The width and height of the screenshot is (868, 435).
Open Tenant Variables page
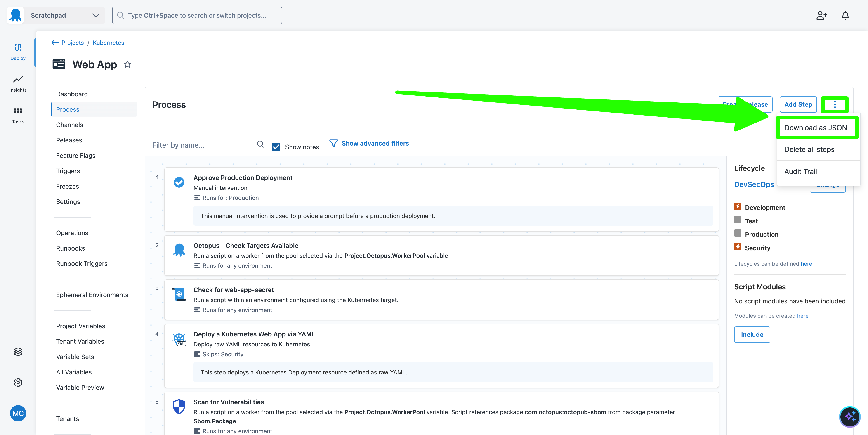tap(80, 341)
